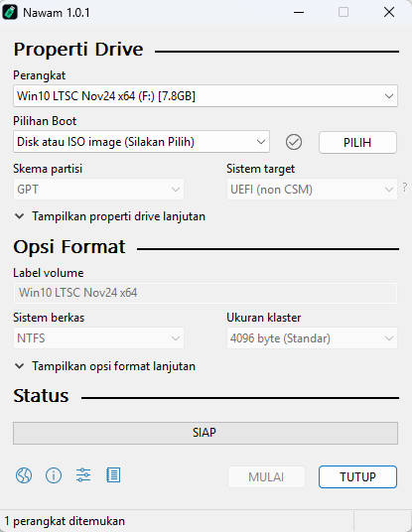This screenshot has height=532, width=412.
Task: Expand Tampilkan opsi format lanjutan
Action: coord(105,366)
